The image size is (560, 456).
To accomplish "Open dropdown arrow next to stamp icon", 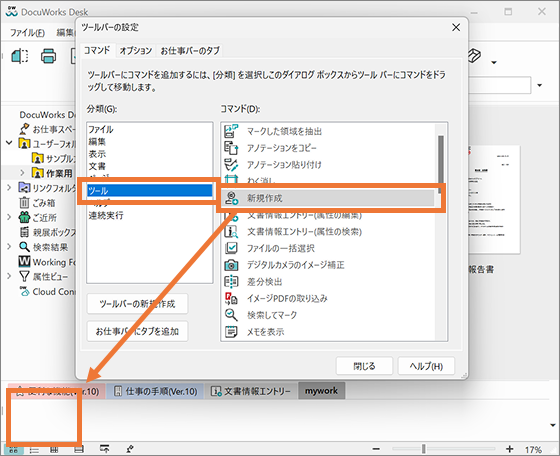I will point(494,62).
